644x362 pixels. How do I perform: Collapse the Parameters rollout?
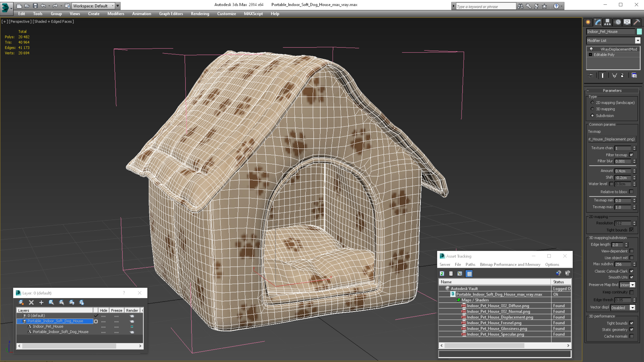click(x=612, y=90)
